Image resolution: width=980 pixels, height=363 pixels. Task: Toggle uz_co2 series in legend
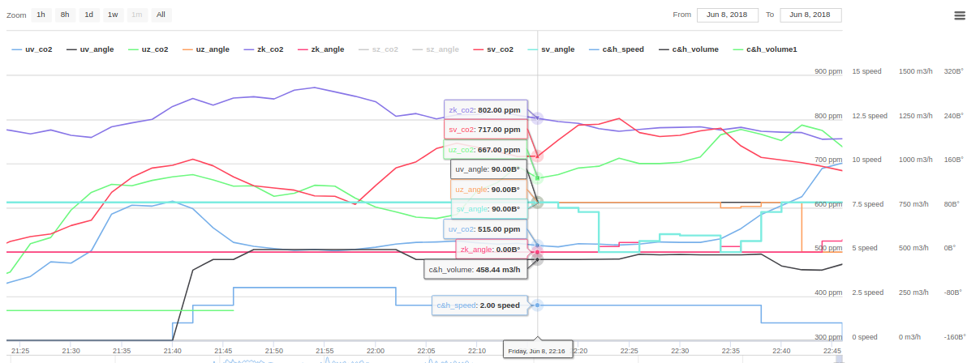click(x=148, y=49)
